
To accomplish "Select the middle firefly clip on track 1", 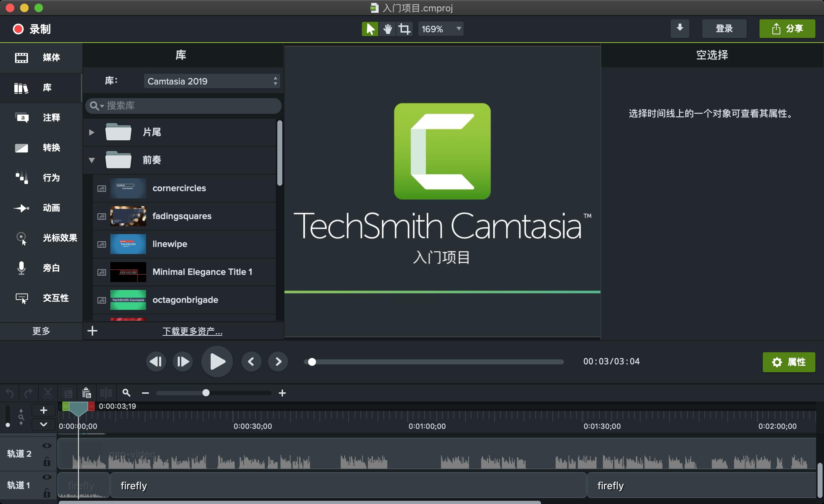I will 348,485.
